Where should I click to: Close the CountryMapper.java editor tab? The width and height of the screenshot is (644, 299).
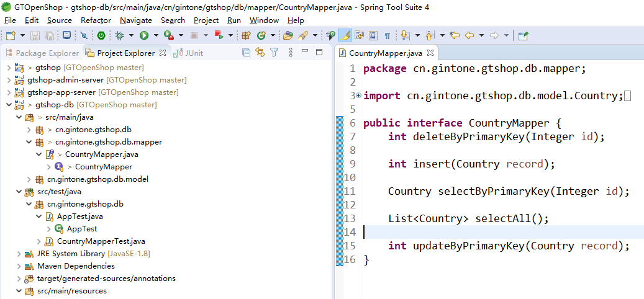(x=430, y=53)
